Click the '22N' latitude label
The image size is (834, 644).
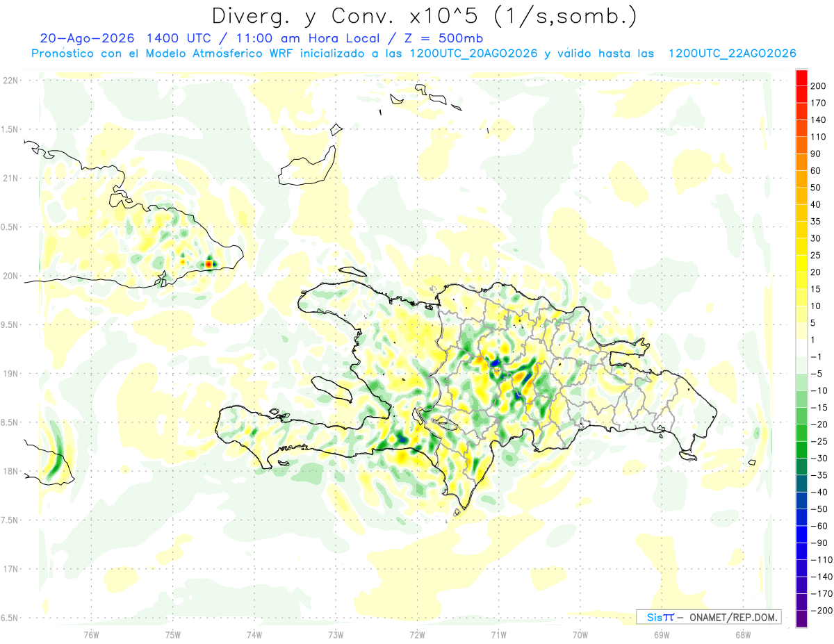pyautogui.click(x=10, y=81)
